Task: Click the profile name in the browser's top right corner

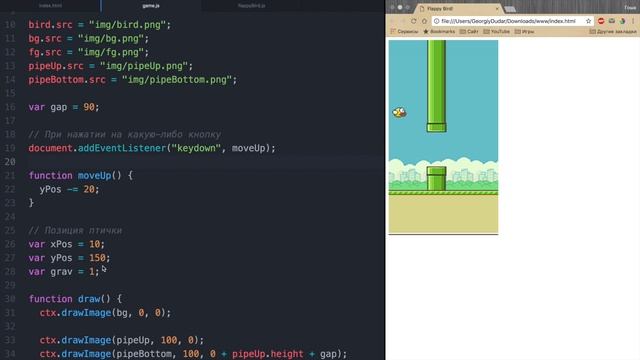Action: click(x=630, y=7)
